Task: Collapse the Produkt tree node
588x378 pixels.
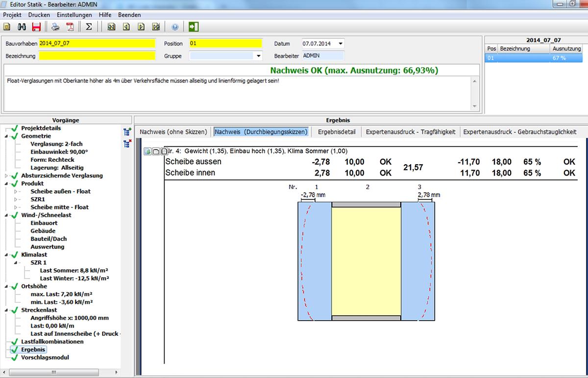Action: [7, 183]
